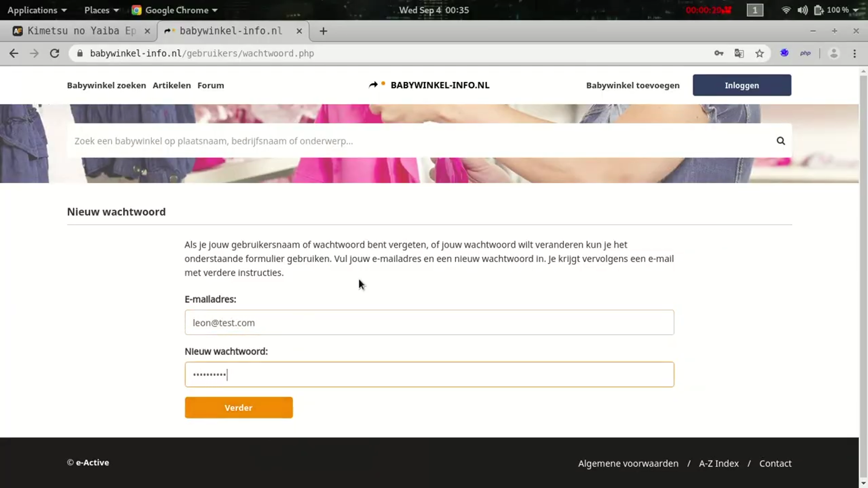
Task: Close the babywinkel-info.nl tab
Action: coord(299,31)
